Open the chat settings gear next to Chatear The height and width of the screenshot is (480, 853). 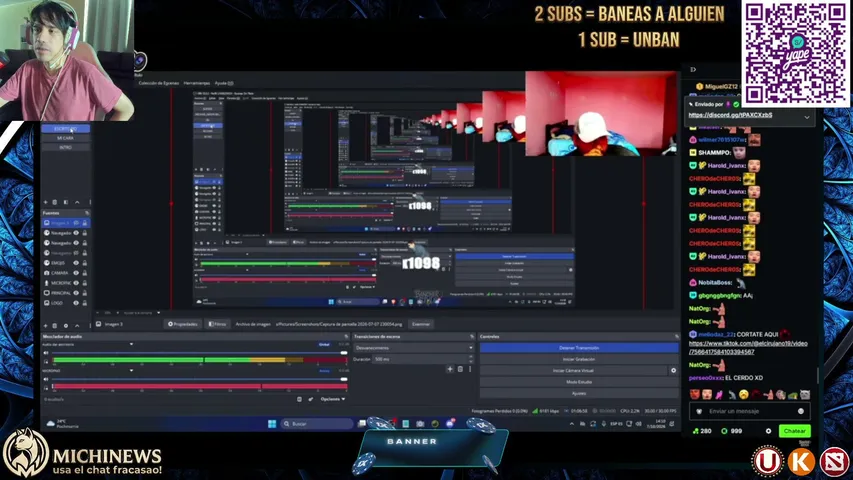coord(768,430)
